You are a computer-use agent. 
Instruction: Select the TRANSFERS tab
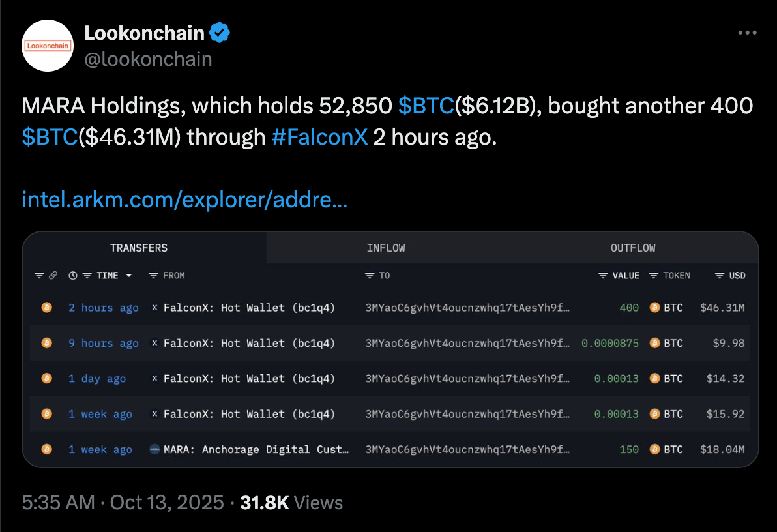(x=139, y=248)
